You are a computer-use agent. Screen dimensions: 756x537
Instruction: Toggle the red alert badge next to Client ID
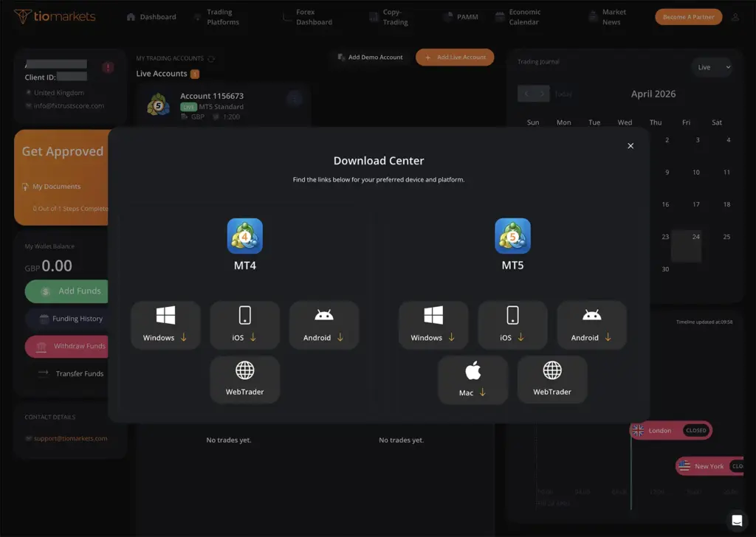point(108,66)
